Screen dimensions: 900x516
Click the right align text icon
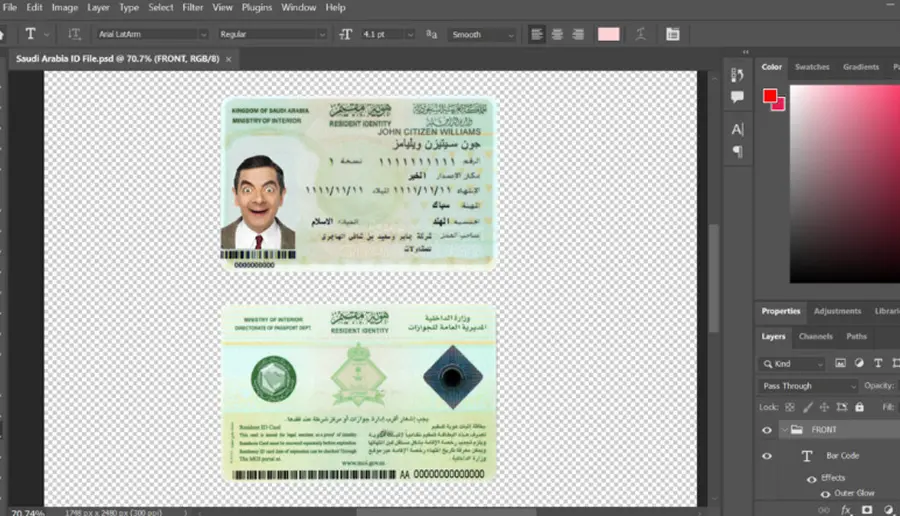(578, 34)
